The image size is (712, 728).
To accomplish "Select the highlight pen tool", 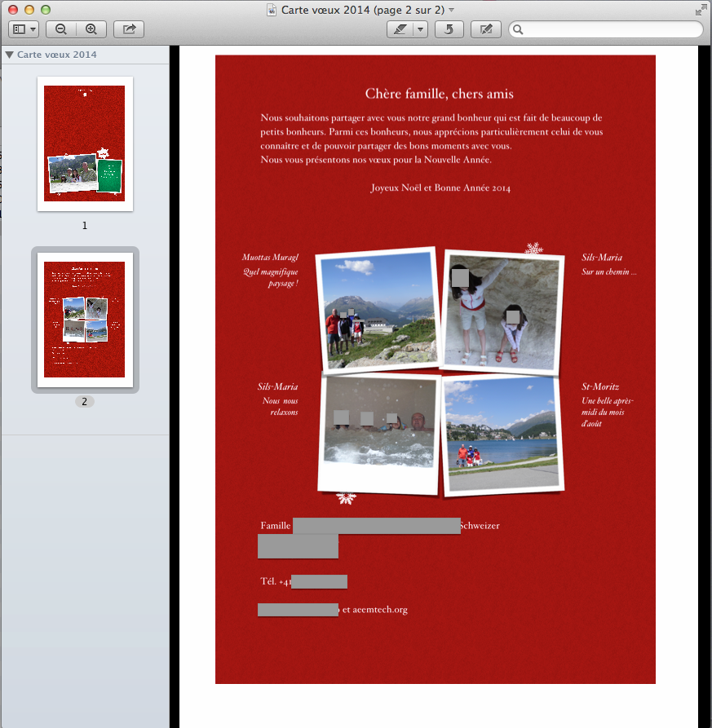I will 400,29.
